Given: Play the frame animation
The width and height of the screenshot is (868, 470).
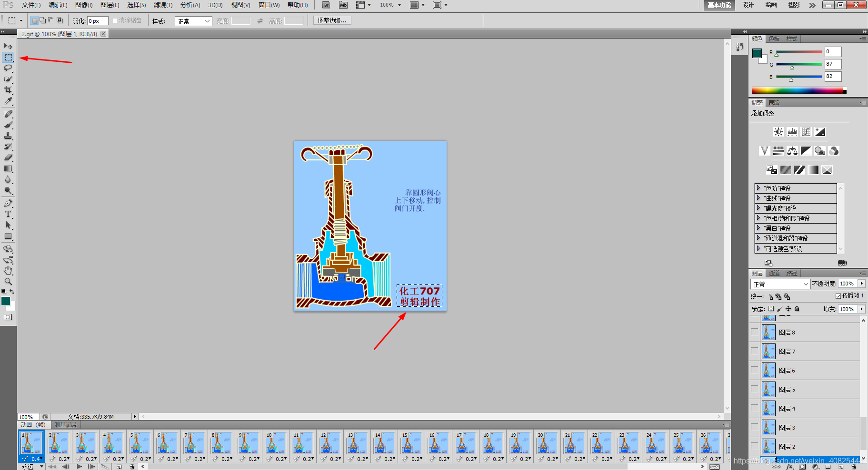Looking at the screenshot, I should click(x=79, y=467).
